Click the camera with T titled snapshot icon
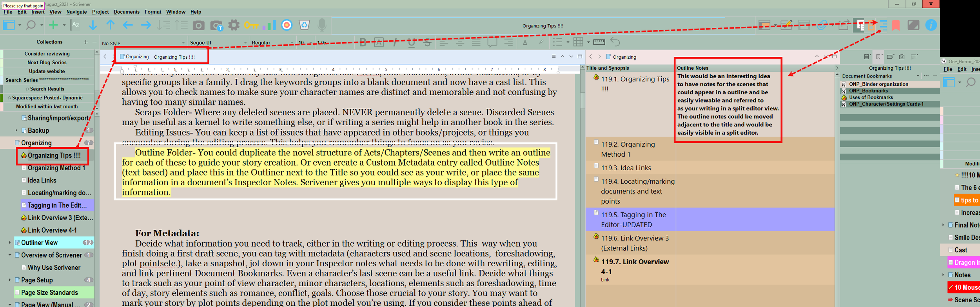Image resolution: width=980 pixels, height=307 pixels. (x=216, y=25)
